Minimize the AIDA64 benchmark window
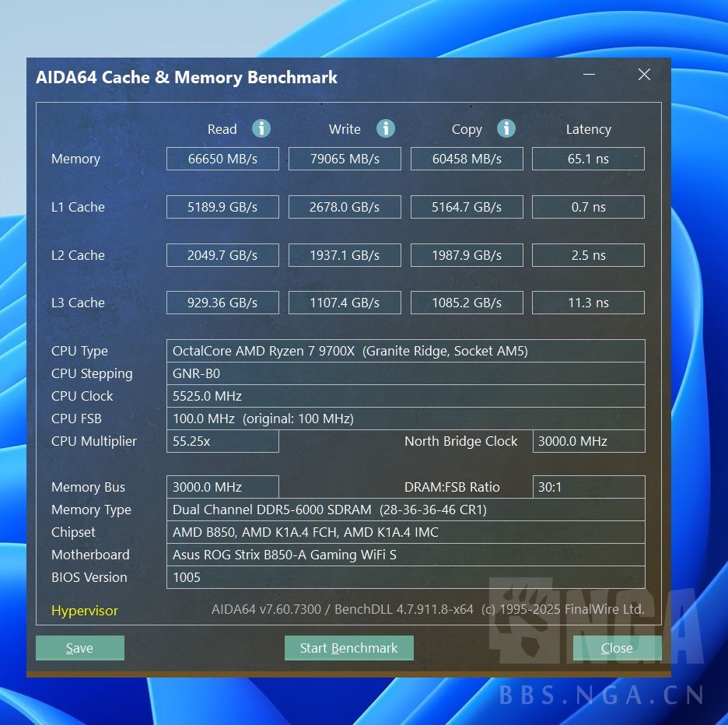 point(589,75)
